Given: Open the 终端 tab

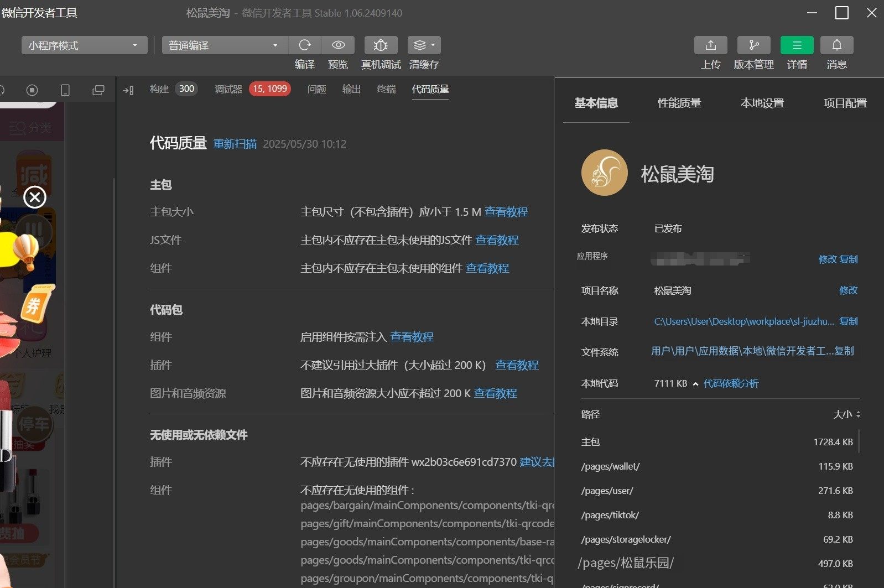Looking at the screenshot, I should pos(387,89).
